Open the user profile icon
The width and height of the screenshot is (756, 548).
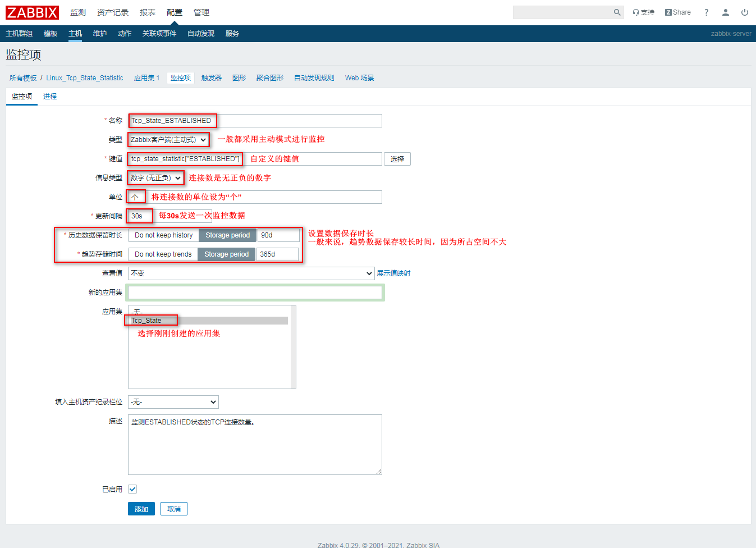click(726, 12)
